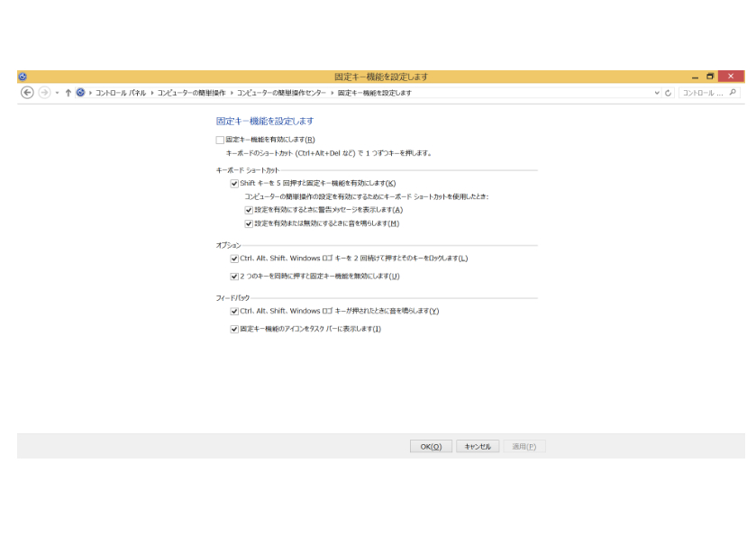Click the Forward navigation arrow
This screenshot has height=536, width=756.
click(44, 93)
